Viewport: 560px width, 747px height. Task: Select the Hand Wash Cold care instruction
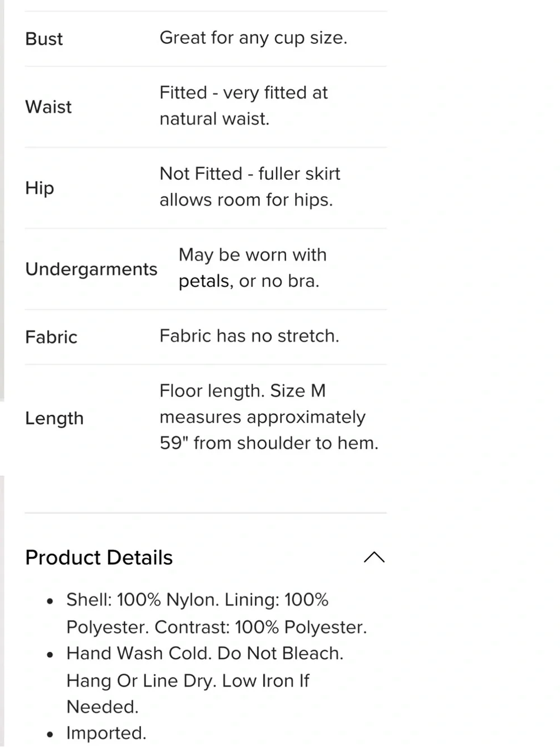(205, 680)
